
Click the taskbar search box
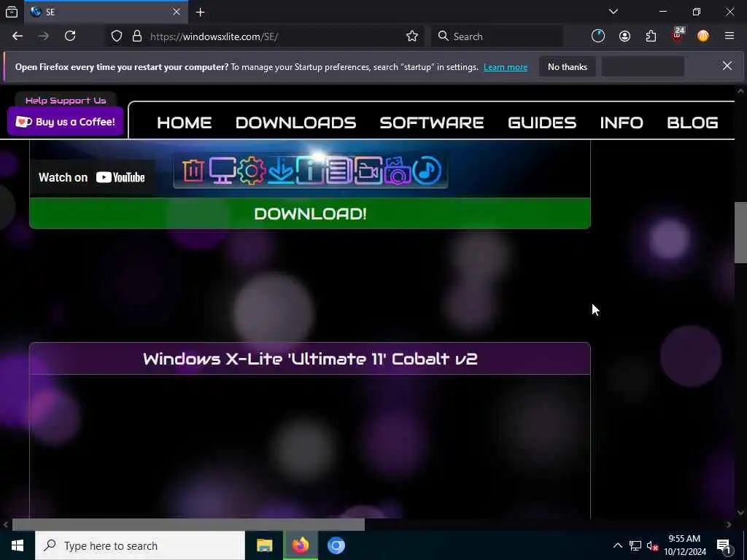140,545
